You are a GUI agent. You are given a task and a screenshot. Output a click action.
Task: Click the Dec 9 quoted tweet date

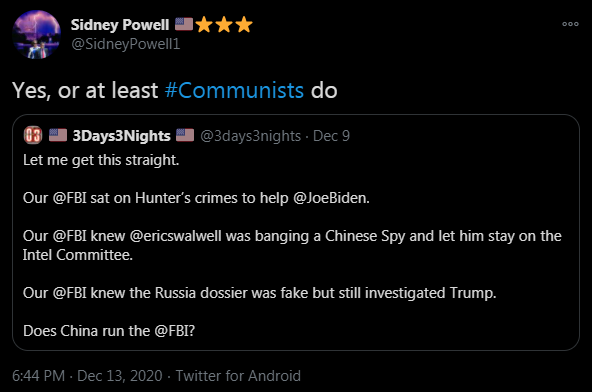tap(331, 136)
